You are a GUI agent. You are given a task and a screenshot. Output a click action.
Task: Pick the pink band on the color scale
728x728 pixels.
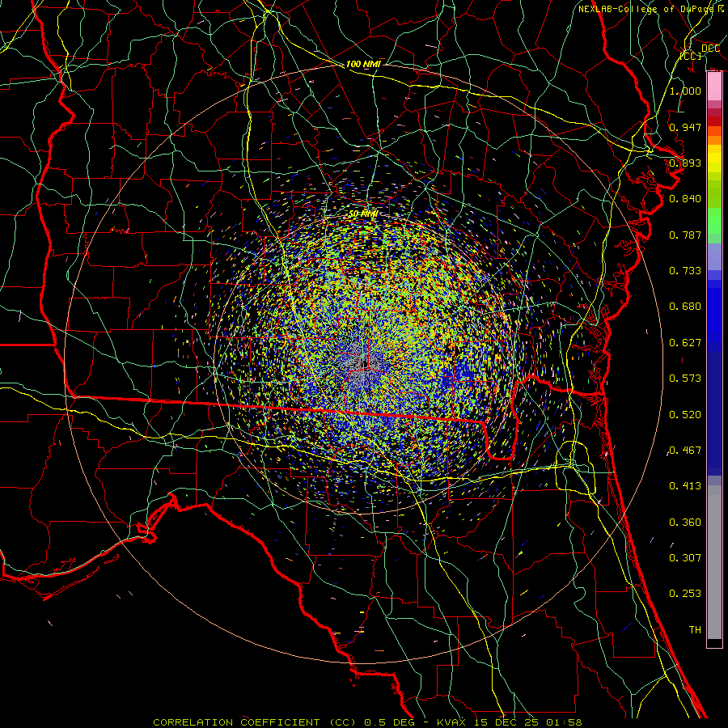714,87
